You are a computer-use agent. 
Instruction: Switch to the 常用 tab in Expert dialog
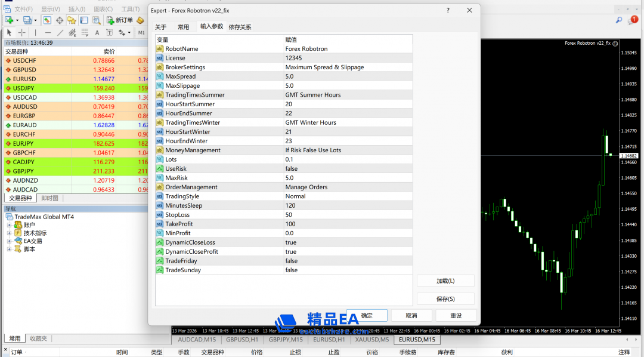(183, 27)
